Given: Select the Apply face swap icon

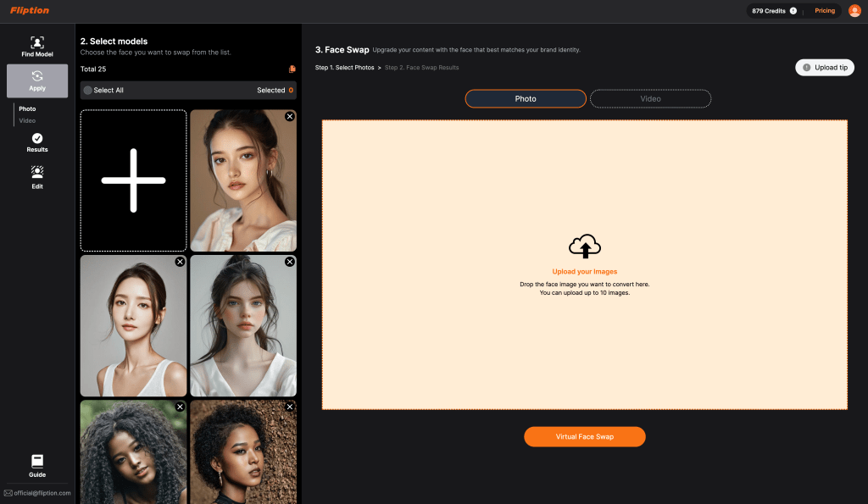Looking at the screenshot, I should (37, 76).
